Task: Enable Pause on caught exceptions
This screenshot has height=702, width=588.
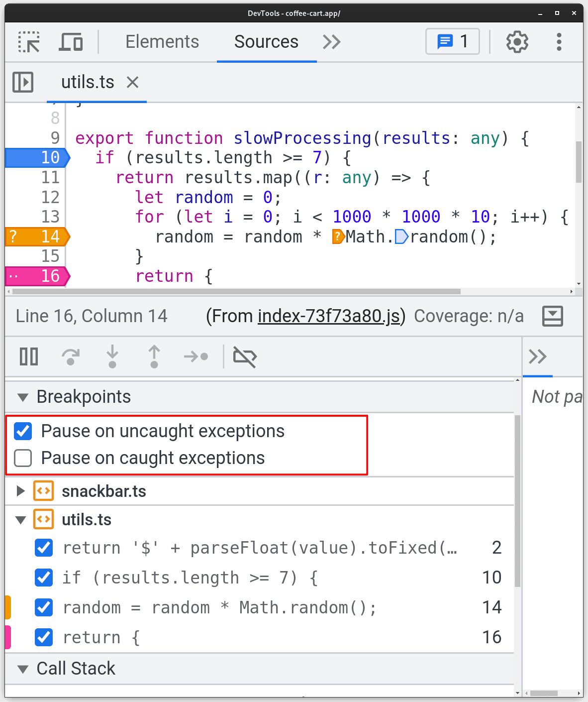Action: (x=23, y=458)
